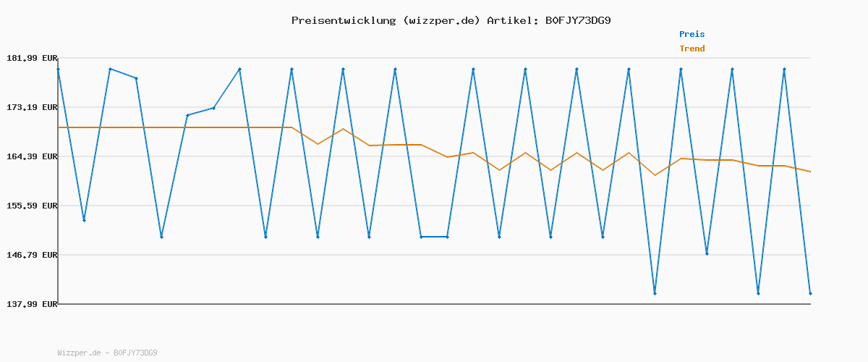
Task: Click first Preis data point at left edge
Action: coord(58,69)
